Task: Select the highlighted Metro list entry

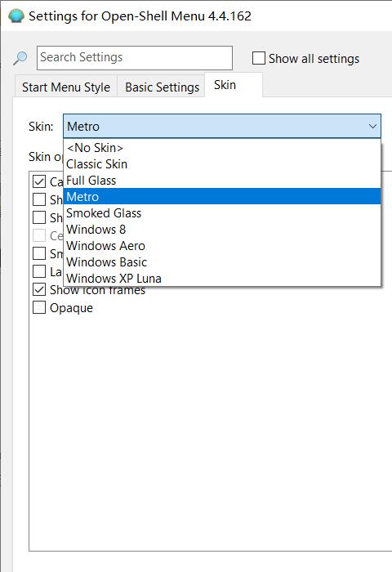Action: pyautogui.click(x=222, y=197)
